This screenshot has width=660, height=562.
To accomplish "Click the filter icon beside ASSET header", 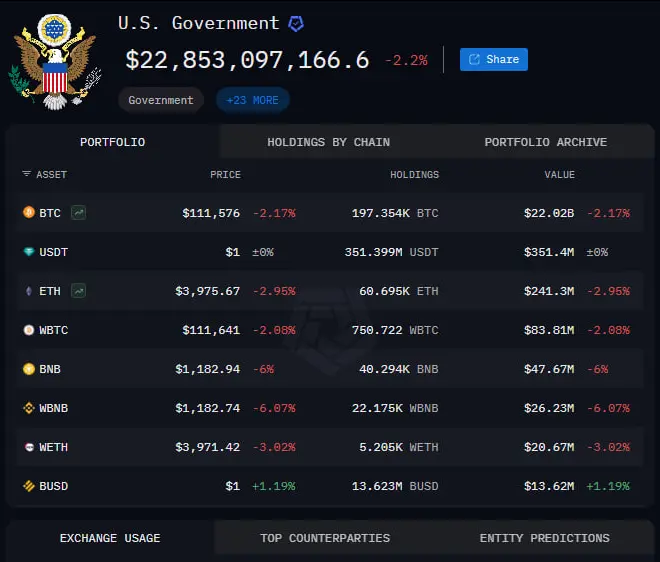I will pos(27,174).
